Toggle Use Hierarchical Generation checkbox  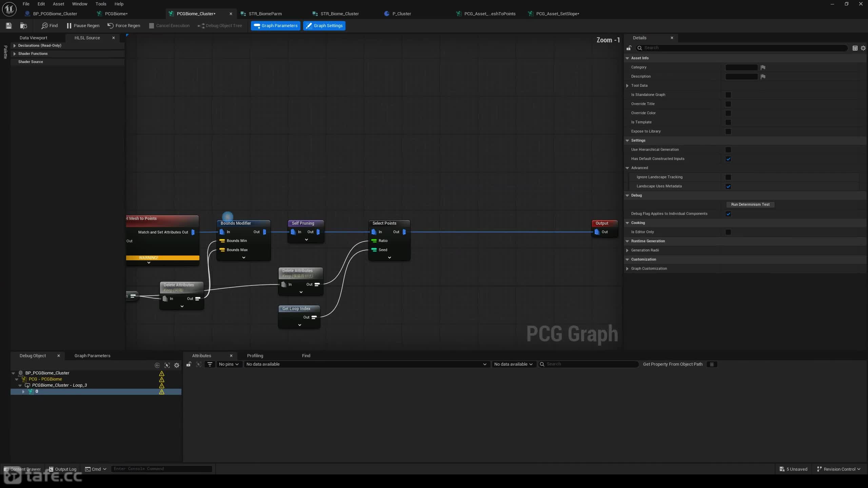tap(728, 150)
